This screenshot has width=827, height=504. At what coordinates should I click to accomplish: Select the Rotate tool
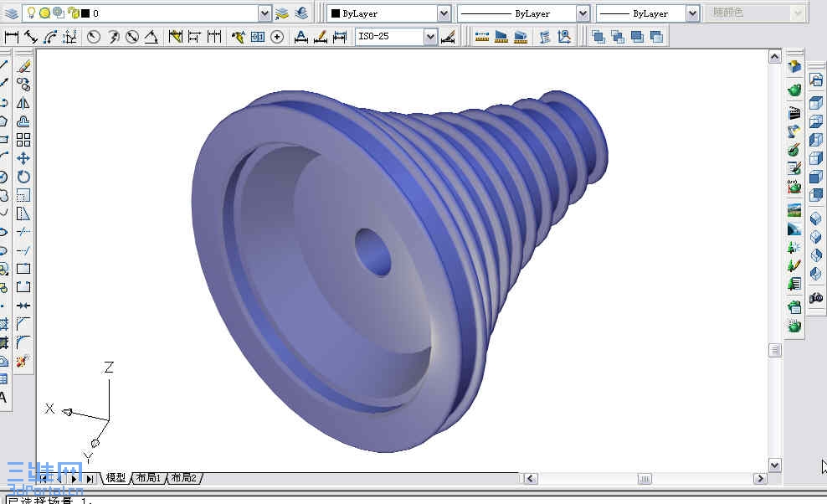click(x=23, y=177)
